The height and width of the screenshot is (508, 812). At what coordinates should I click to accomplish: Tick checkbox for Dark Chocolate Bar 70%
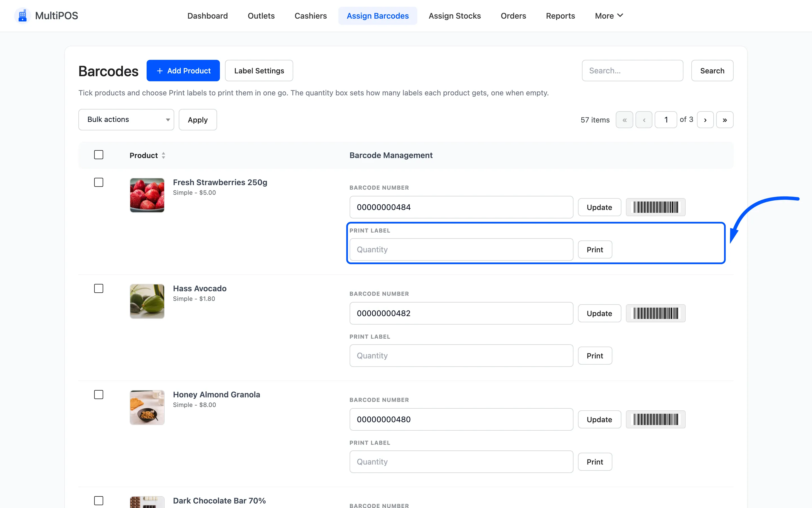click(99, 501)
